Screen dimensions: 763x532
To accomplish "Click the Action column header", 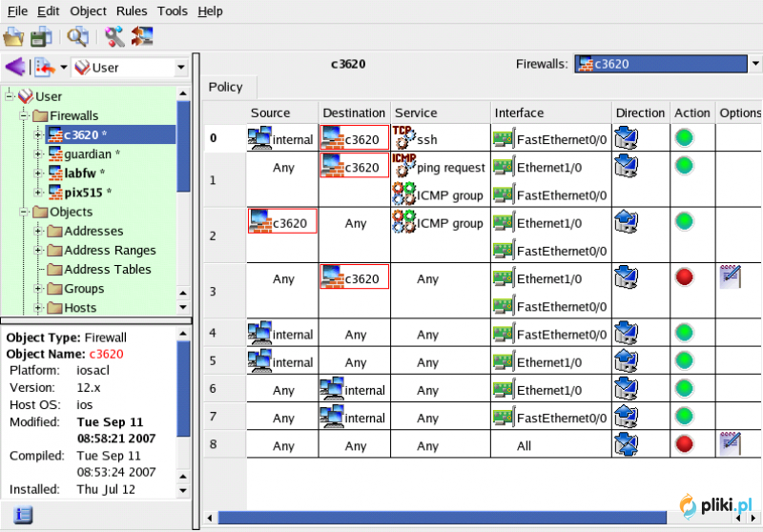I will tap(692, 113).
